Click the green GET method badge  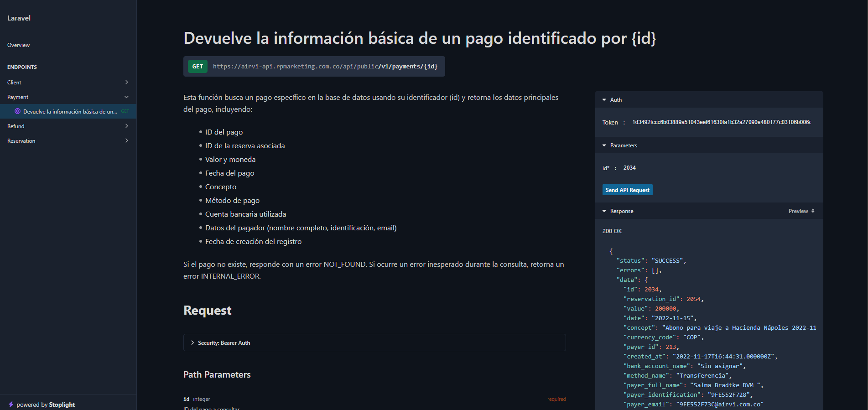click(198, 67)
